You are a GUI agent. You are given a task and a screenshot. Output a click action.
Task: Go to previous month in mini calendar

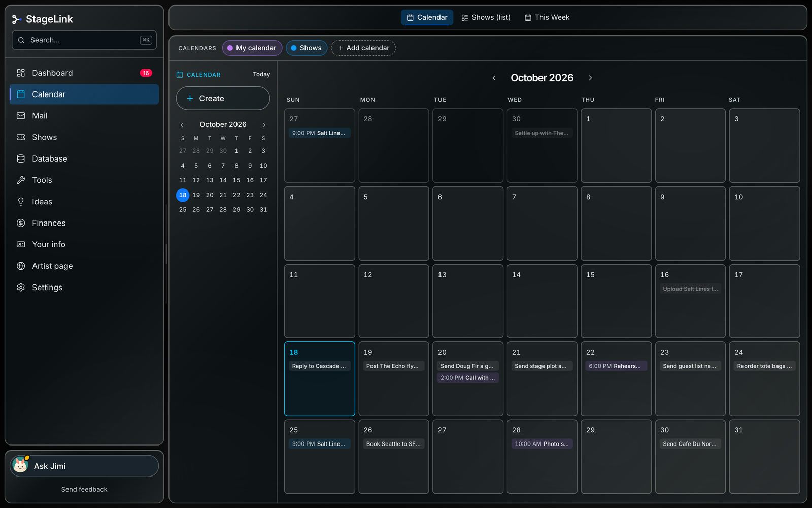182,125
